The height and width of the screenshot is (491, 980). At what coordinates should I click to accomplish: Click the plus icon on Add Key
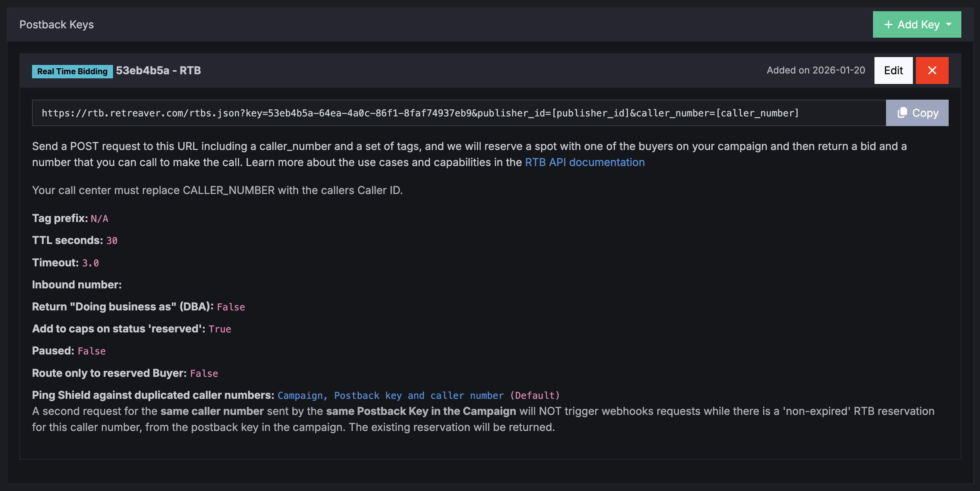pyautogui.click(x=888, y=24)
